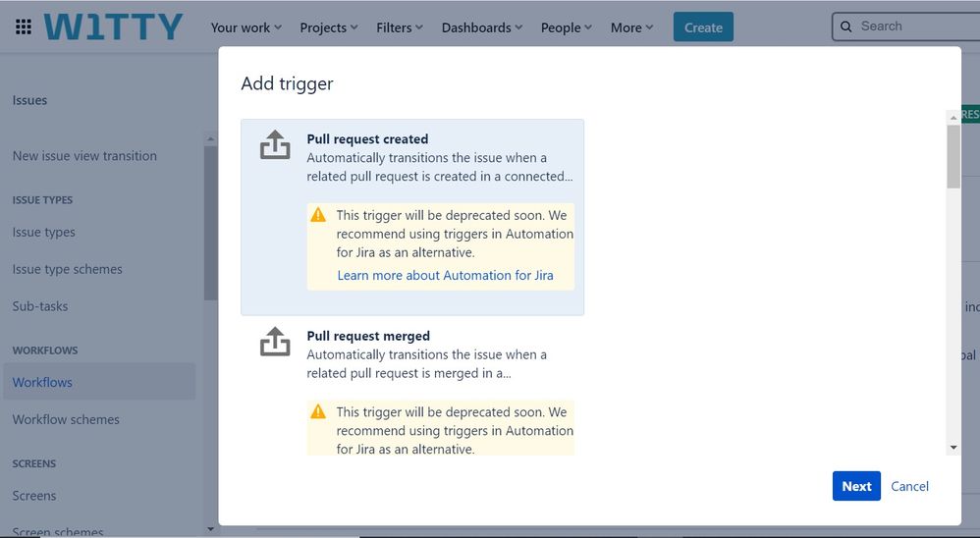Click the sidebar scrollbar down arrow
Image resolution: width=980 pixels, height=538 pixels.
(x=210, y=529)
